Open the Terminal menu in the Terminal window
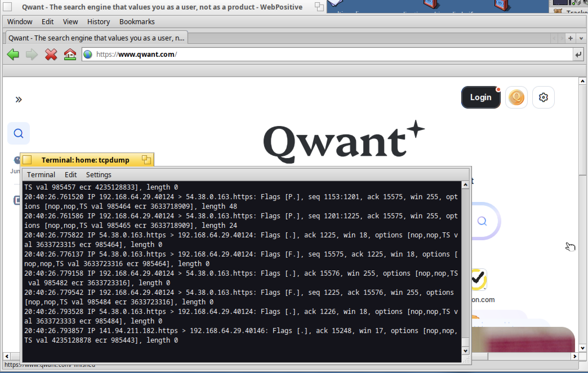Screen dimensions: 588x373 [41, 175]
